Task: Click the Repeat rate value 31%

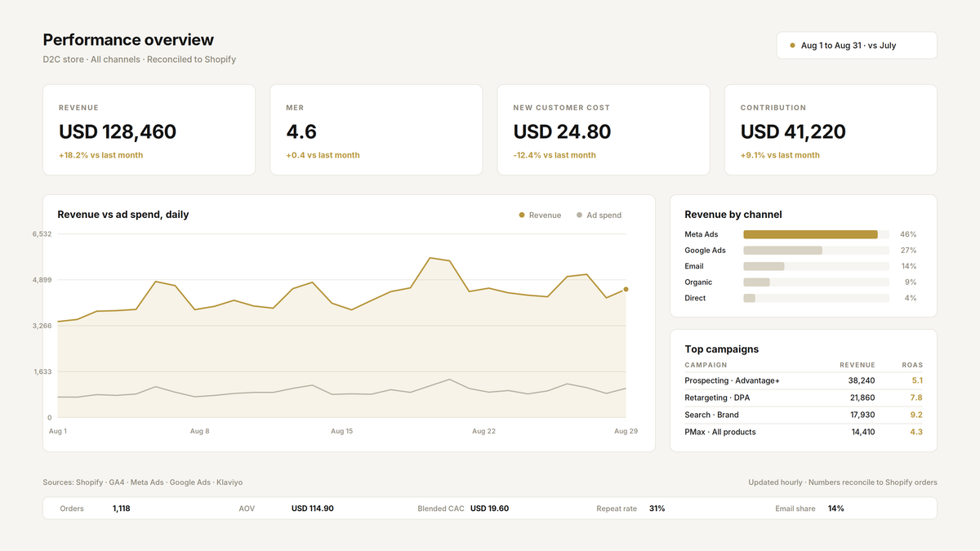Action: tap(657, 509)
